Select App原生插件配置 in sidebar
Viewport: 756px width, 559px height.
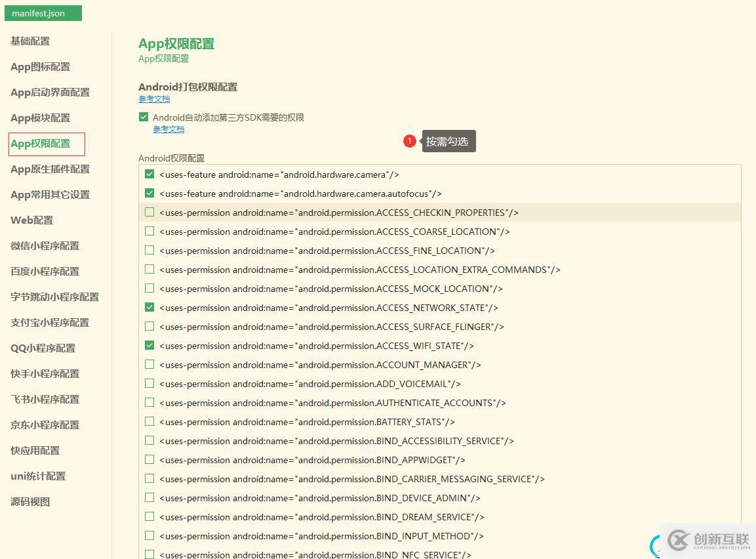(50, 169)
